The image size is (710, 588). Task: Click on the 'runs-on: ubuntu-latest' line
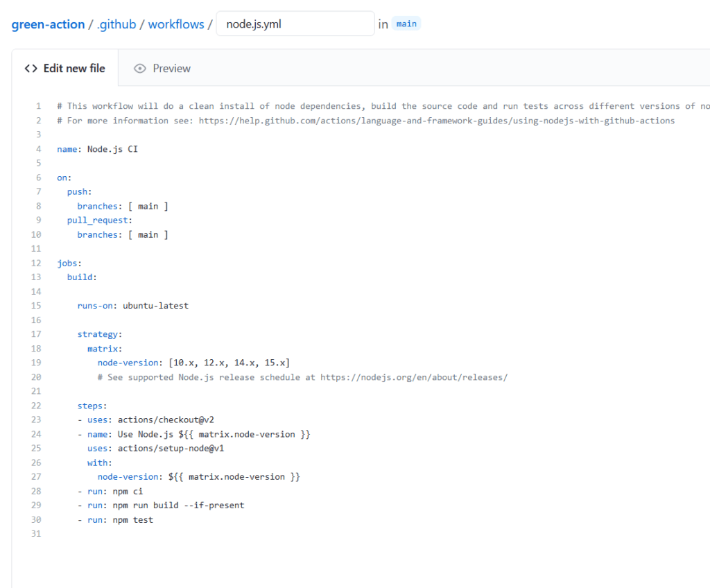point(132,306)
